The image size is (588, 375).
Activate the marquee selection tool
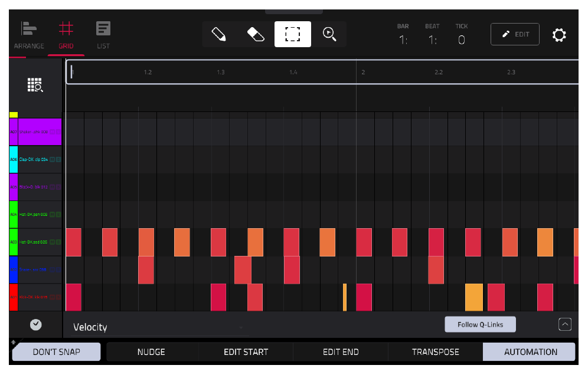point(292,34)
